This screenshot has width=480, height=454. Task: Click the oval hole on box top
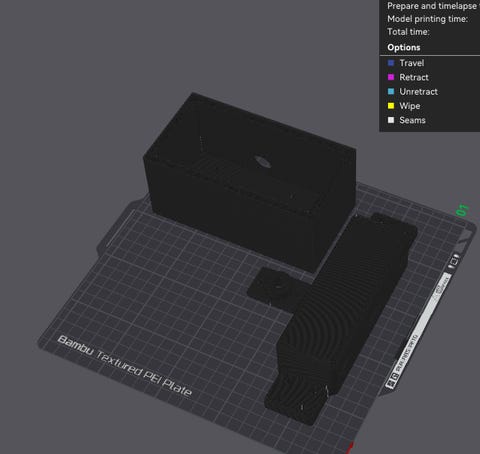pos(263,161)
